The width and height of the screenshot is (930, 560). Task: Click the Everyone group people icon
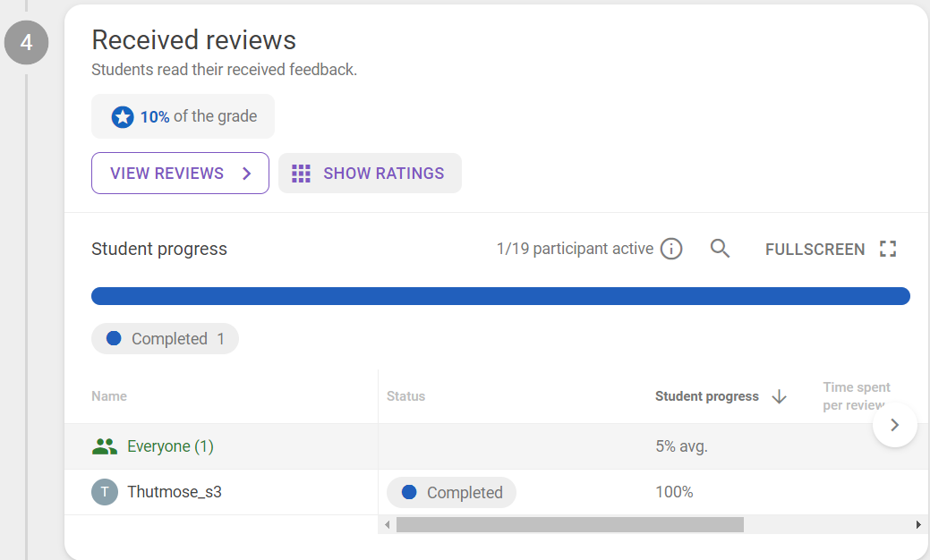(105, 446)
